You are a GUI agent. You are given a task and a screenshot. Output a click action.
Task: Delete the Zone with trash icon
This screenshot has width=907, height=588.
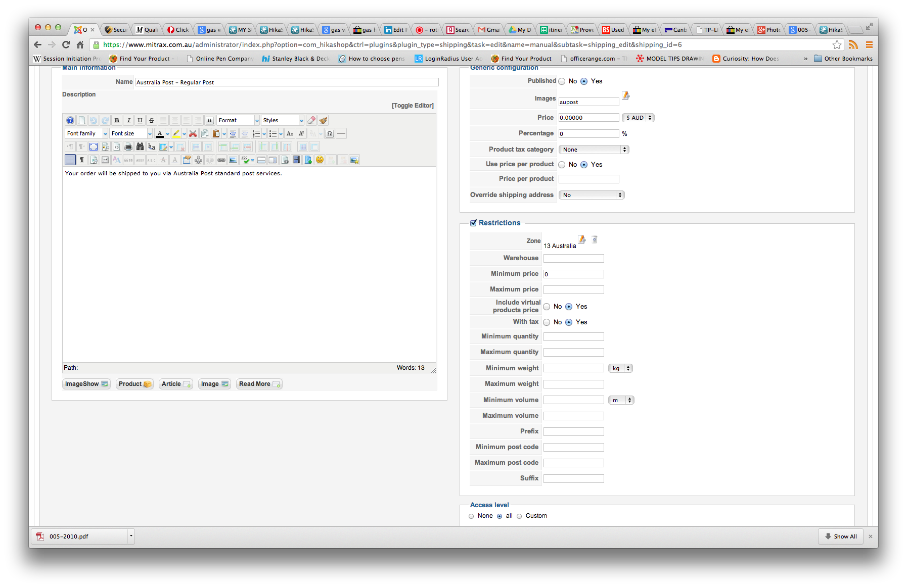pos(595,239)
